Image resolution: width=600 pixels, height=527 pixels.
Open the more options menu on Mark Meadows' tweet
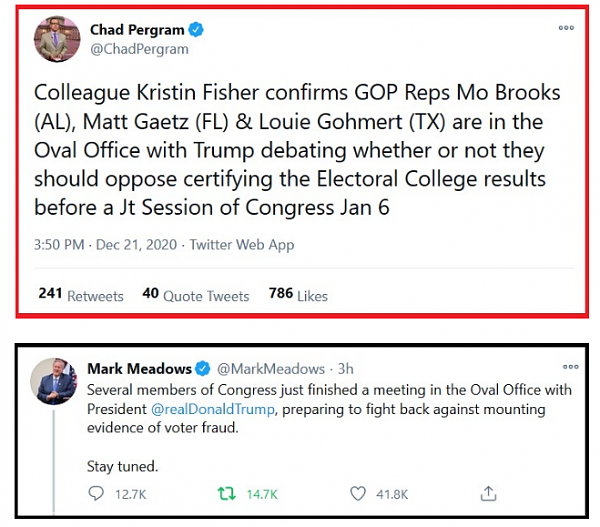click(x=570, y=368)
